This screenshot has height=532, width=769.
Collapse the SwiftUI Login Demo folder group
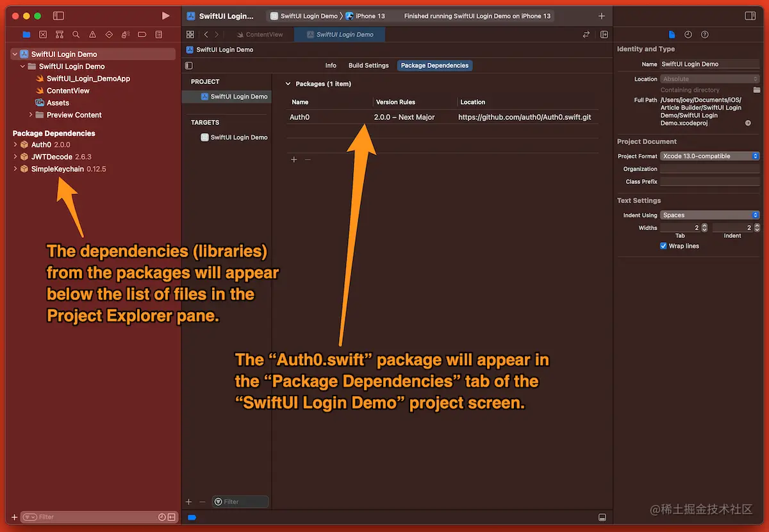click(x=22, y=67)
